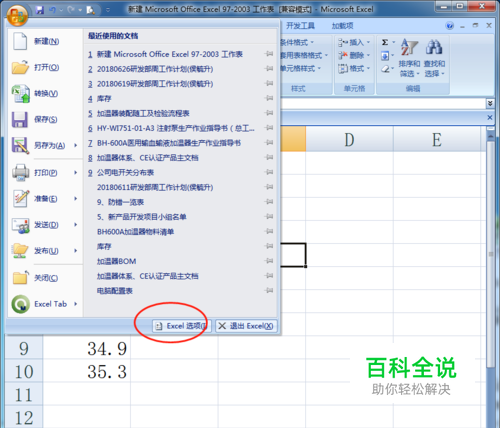Click the 退出 Excel(X) button
Viewport: 500px width, 428px height.
click(246, 326)
